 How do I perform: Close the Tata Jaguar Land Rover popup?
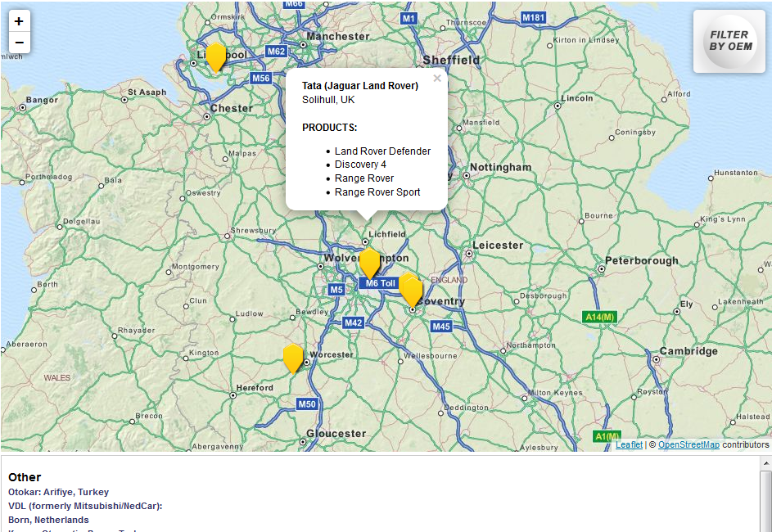[x=437, y=78]
